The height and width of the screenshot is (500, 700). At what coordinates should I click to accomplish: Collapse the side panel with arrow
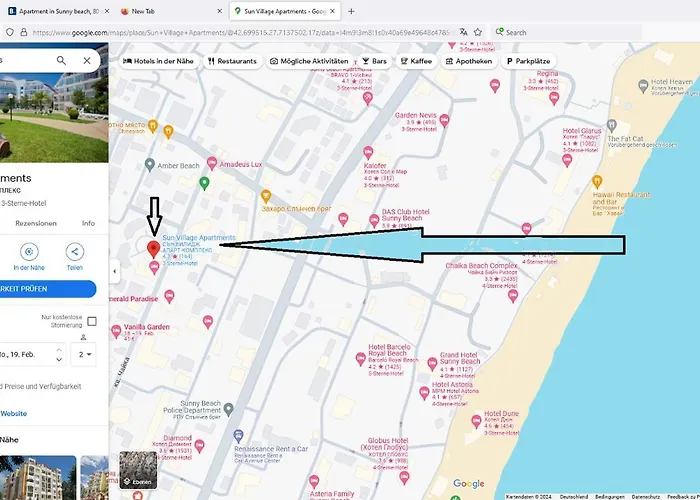click(x=114, y=271)
